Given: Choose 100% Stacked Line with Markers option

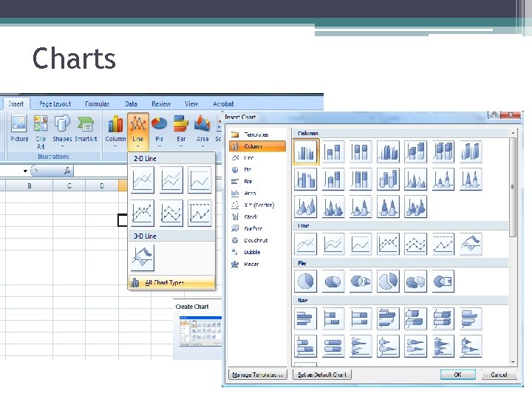Looking at the screenshot, I should coord(199,213).
